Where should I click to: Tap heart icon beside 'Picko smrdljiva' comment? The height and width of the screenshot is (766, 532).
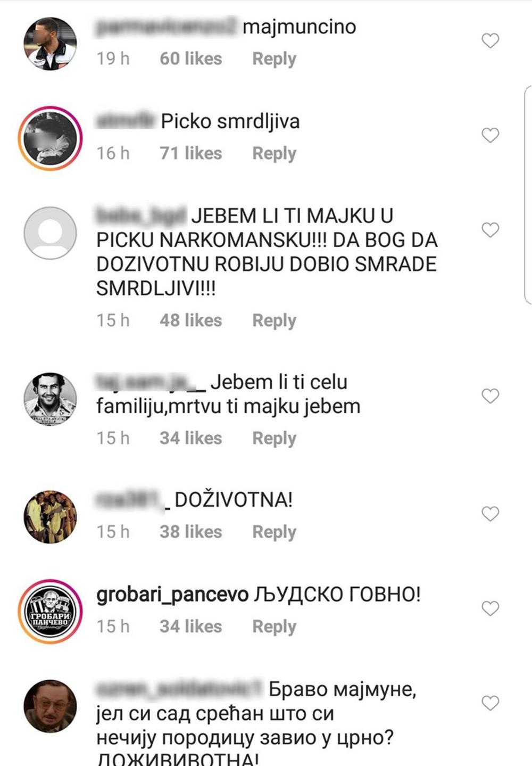(490, 135)
